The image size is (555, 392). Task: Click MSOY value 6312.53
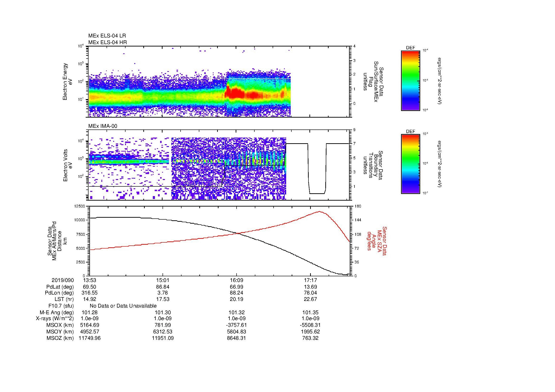tap(163, 332)
